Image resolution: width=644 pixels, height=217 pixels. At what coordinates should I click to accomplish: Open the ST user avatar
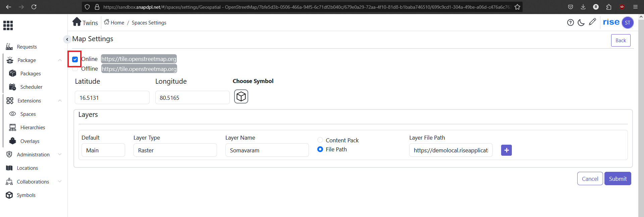pyautogui.click(x=628, y=22)
